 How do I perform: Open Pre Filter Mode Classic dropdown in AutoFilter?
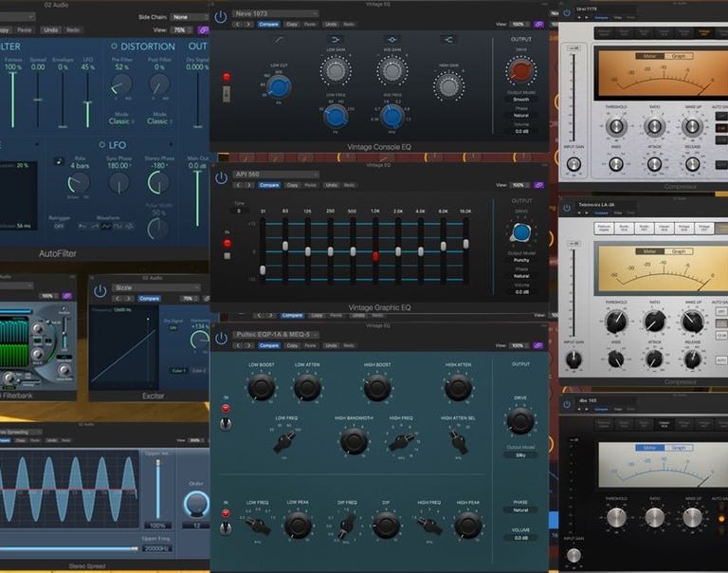[x=121, y=121]
